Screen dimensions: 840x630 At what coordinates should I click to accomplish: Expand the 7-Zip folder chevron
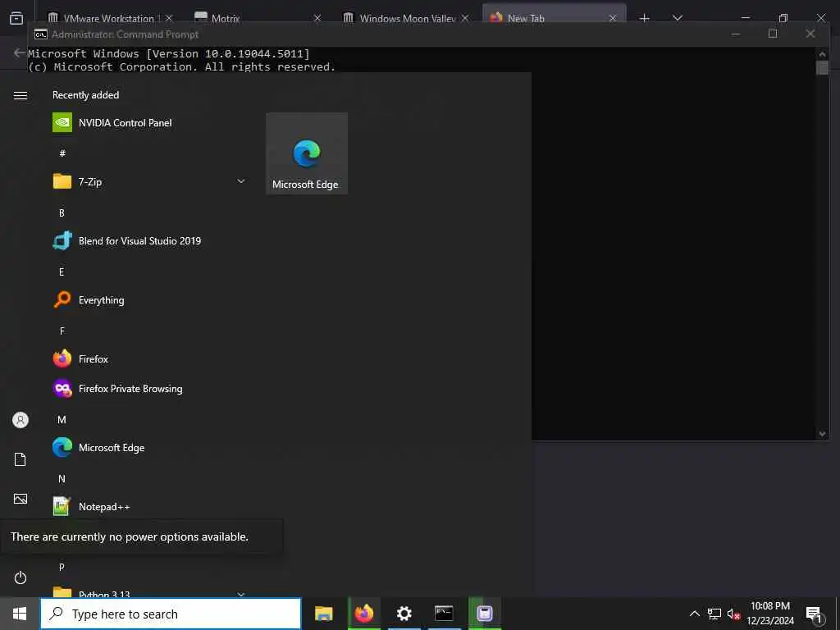click(x=241, y=181)
